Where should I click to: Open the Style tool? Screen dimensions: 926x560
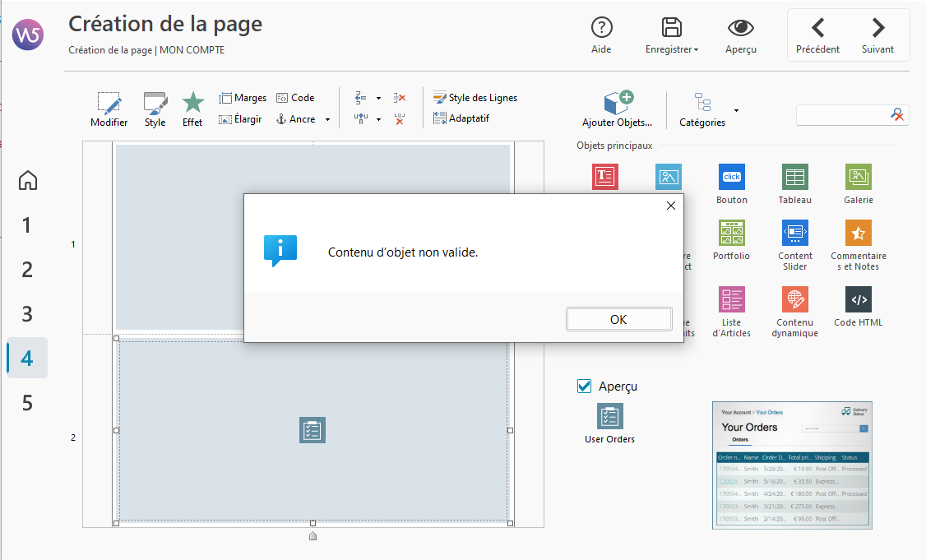click(x=155, y=109)
